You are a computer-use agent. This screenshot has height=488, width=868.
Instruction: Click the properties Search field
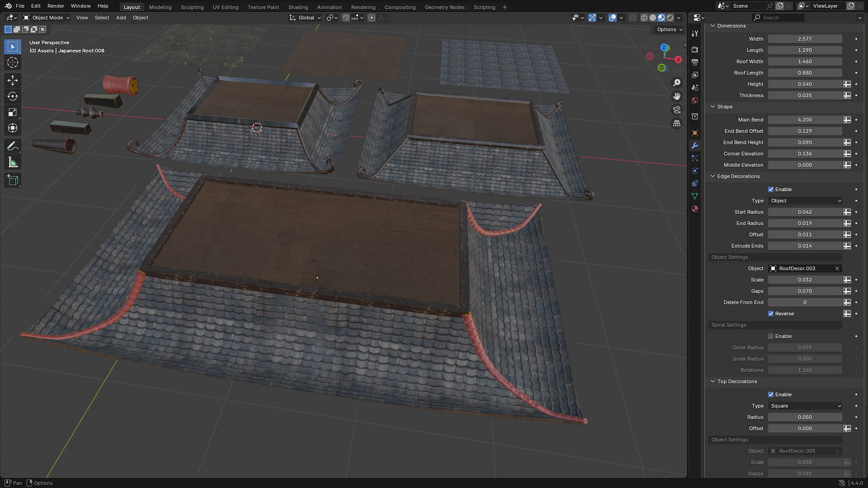tap(778, 18)
